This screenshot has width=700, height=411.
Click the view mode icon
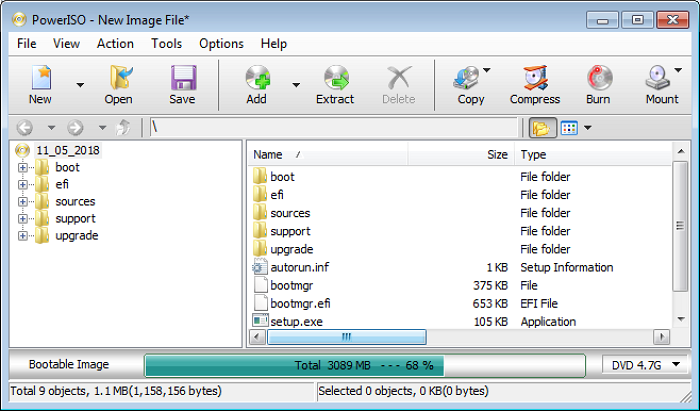[x=569, y=128]
